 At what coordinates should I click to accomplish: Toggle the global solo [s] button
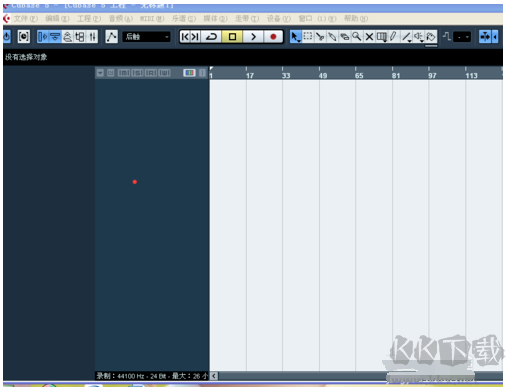(x=138, y=73)
